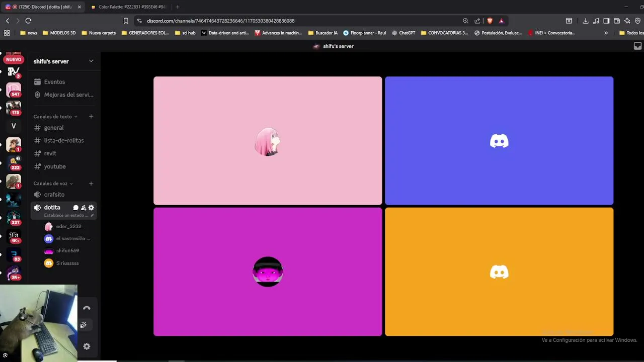Open browser downloads
Screen dimensions: 644x362
[586, 21]
